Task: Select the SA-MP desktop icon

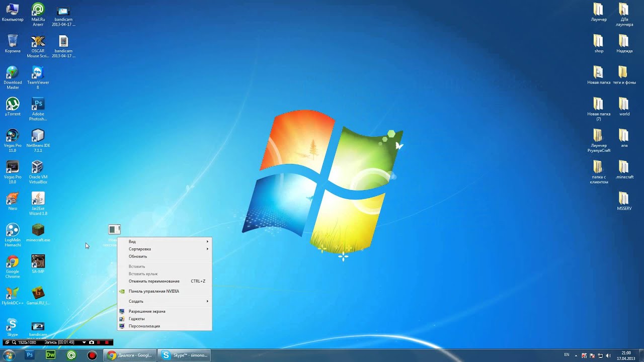Action: [x=38, y=264]
